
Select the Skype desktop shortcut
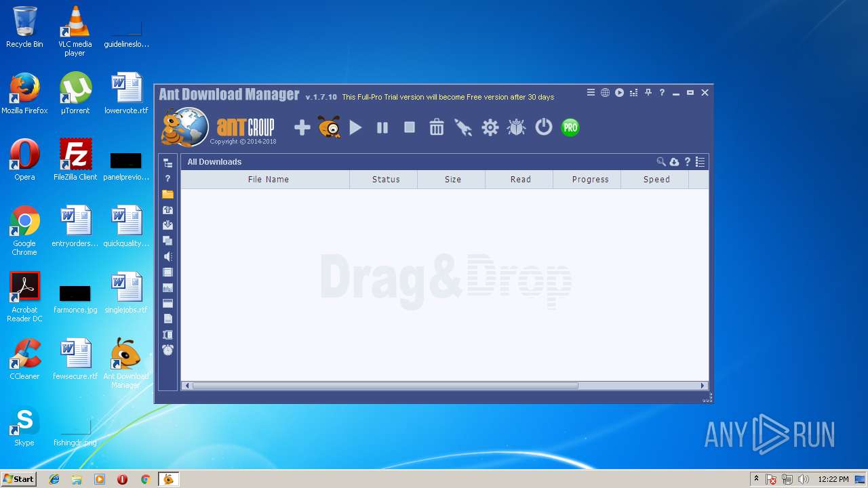pyautogui.click(x=24, y=426)
